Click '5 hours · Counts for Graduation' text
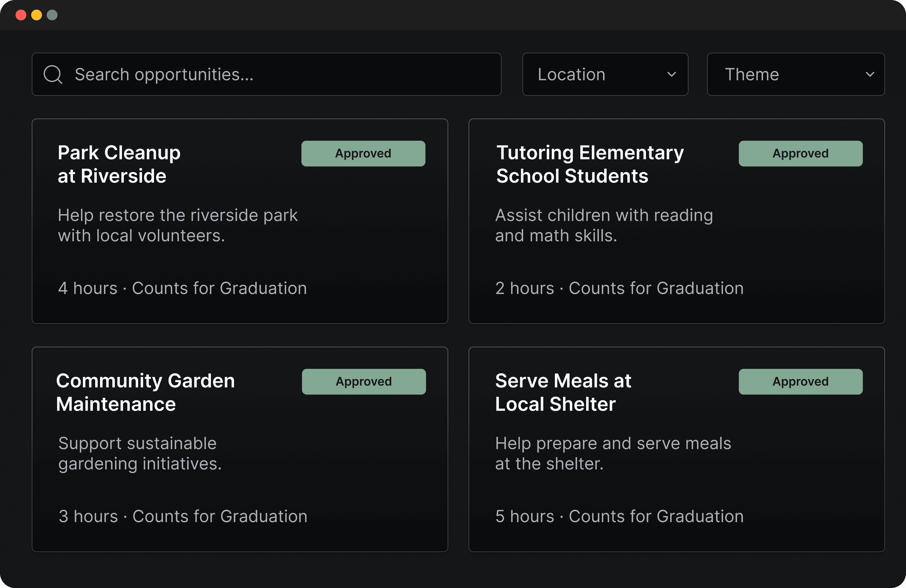Image resolution: width=906 pixels, height=588 pixels. [x=619, y=516]
